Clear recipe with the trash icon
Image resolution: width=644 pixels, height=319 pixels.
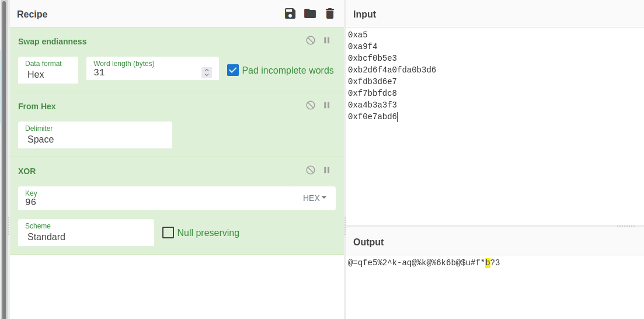pos(330,13)
